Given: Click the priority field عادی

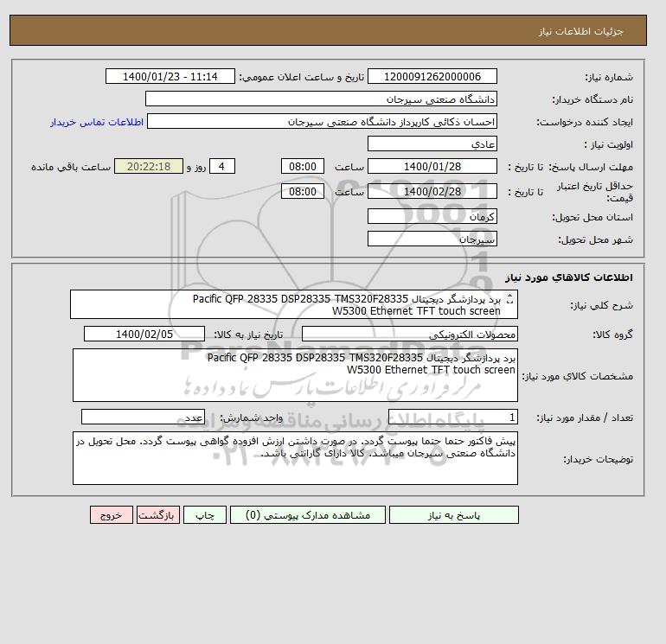Looking at the screenshot, I should (x=432, y=143).
